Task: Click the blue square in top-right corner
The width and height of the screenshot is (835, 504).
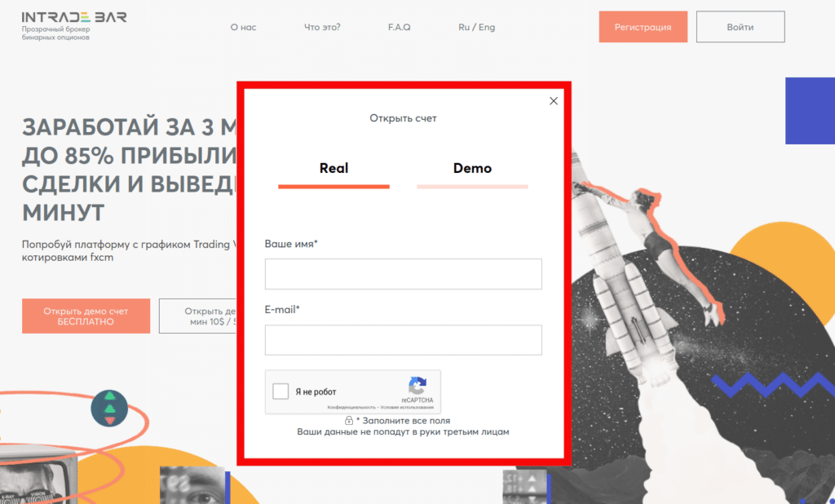Action: [810, 110]
